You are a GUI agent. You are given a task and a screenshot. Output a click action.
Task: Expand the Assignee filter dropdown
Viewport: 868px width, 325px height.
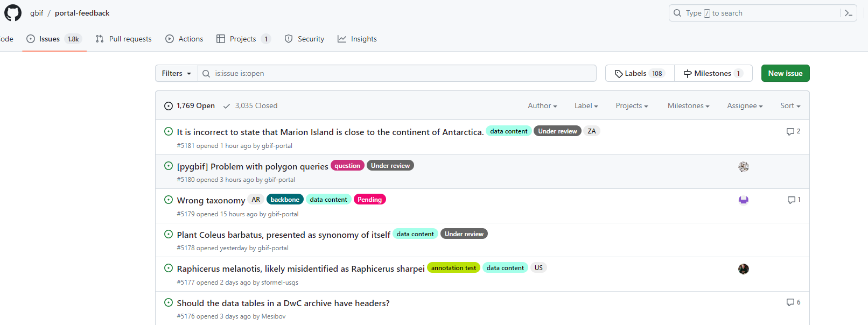[x=745, y=106]
